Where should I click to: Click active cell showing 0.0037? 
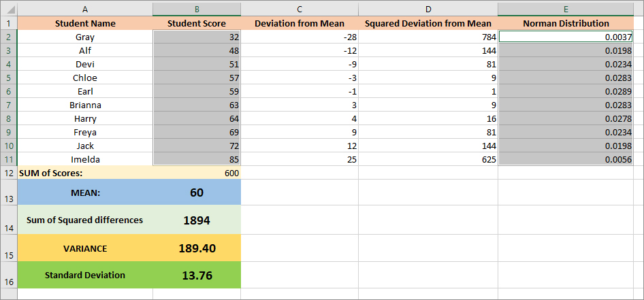[566, 37]
